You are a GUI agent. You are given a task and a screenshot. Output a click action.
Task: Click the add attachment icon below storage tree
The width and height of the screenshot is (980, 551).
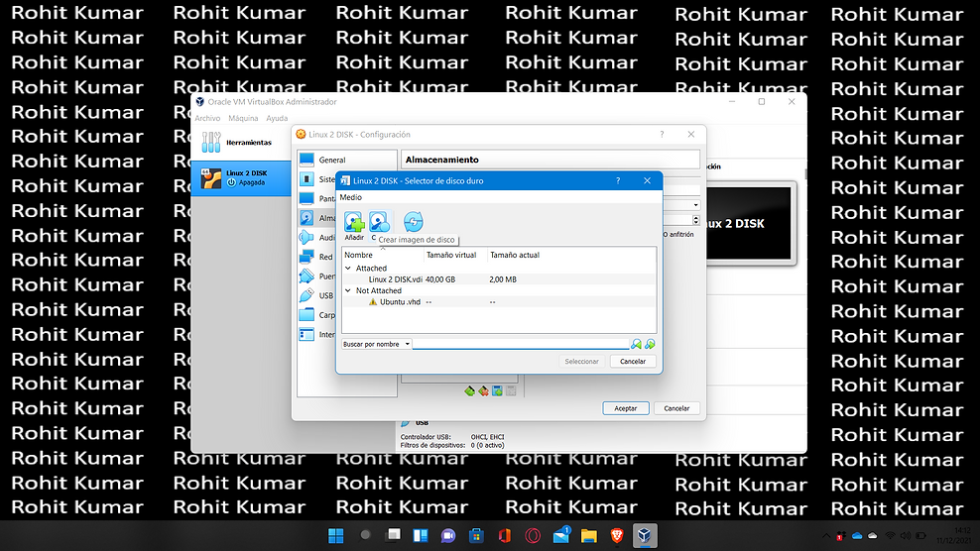pos(497,391)
